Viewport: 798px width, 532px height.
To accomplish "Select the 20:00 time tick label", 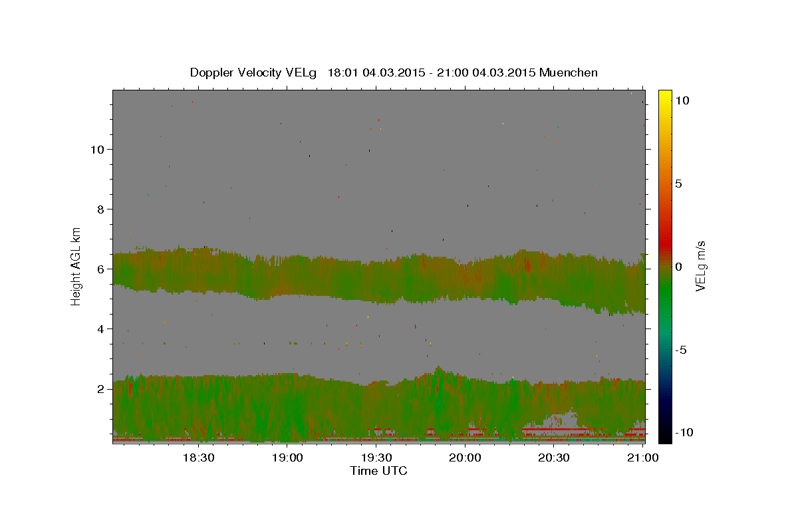I will pos(465,458).
